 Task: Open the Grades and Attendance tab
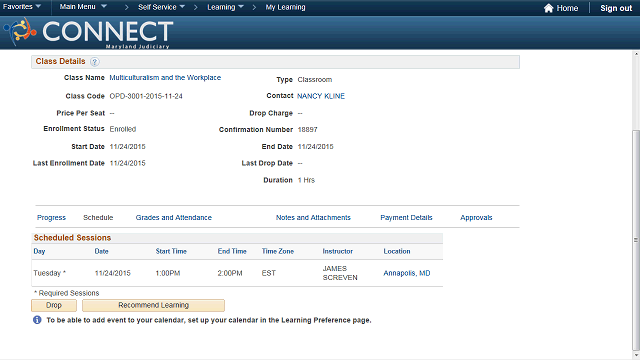173,218
